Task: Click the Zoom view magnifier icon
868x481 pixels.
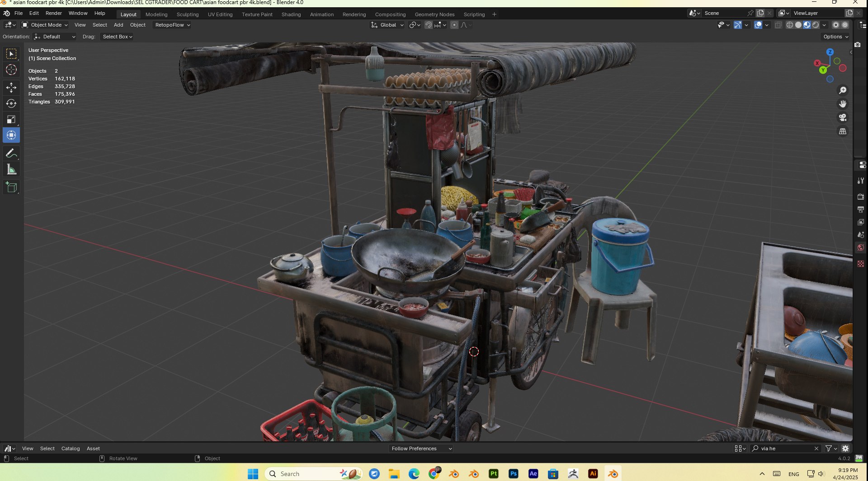Action: [843, 90]
